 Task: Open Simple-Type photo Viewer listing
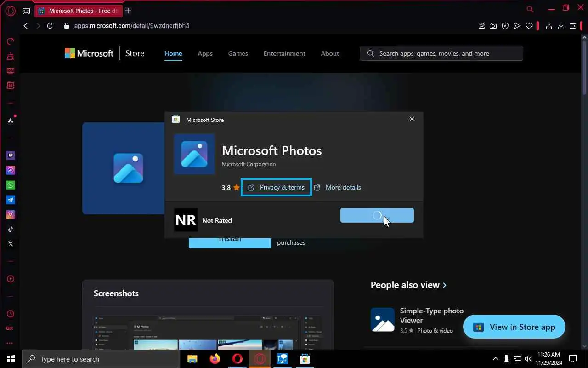pyautogui.click(x=418, y=320)
